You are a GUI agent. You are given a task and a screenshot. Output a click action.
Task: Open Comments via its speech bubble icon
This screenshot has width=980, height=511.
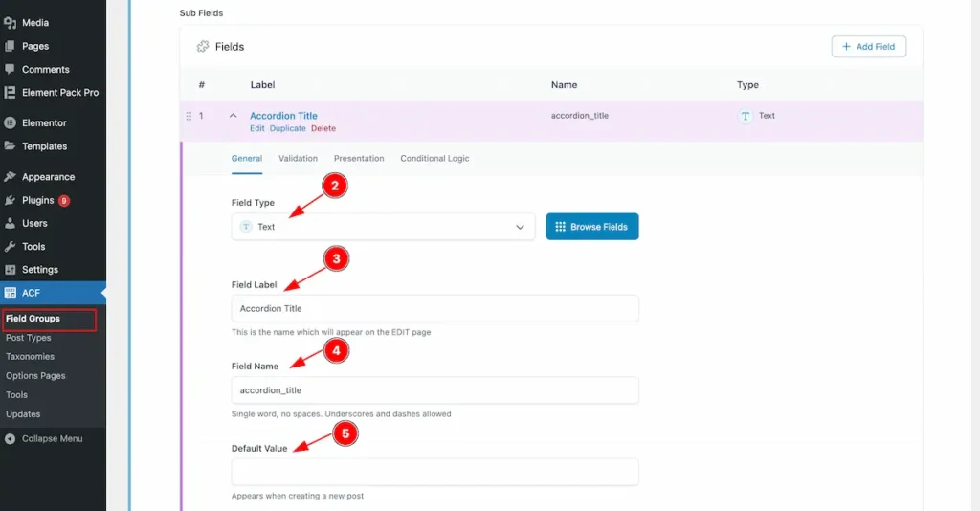point(10,70)
